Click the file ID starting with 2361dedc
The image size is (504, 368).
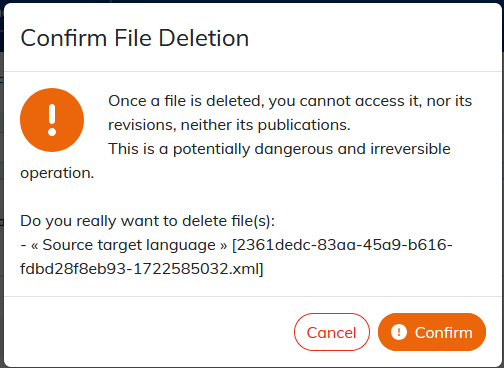point(342,245)
